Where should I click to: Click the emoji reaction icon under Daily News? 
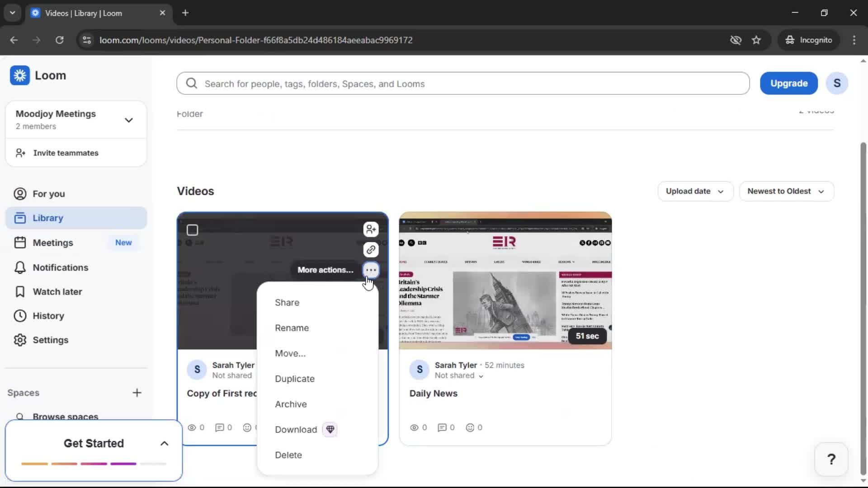coord(471,427)
